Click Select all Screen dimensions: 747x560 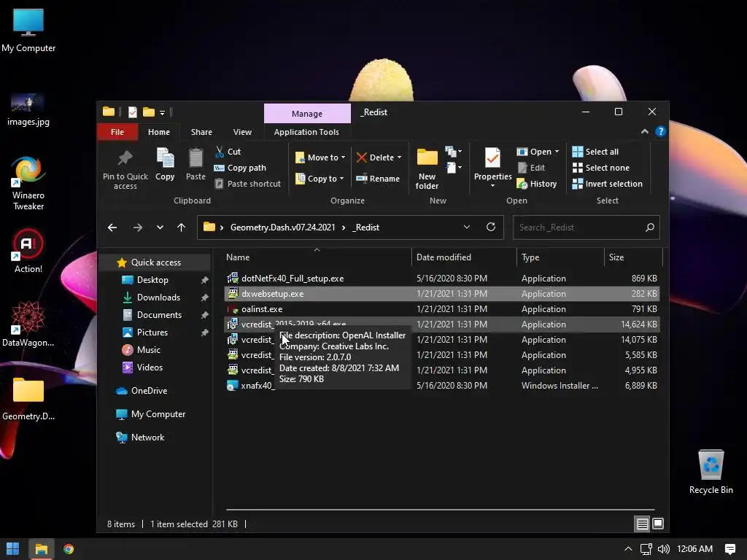[595, 152]
